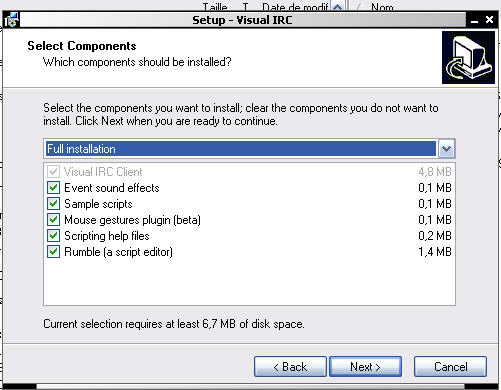
Task: Cancel the Visual IRC setup
Action: click(450, 367)
